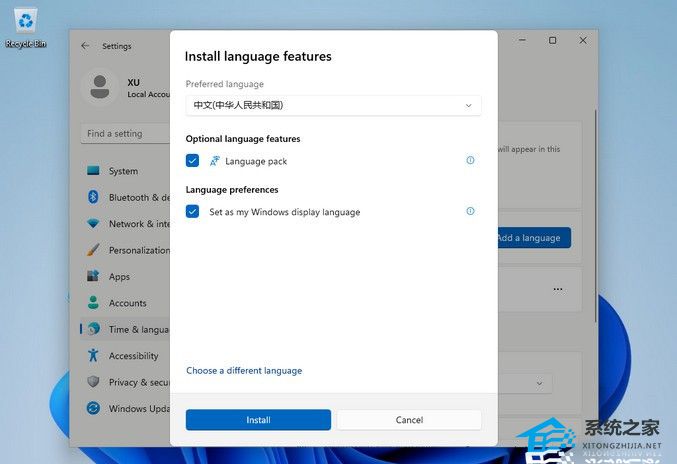The height and width of the screenshot is (464, 677).
Task: Click the Cancel button
Action: click(409, 420)
